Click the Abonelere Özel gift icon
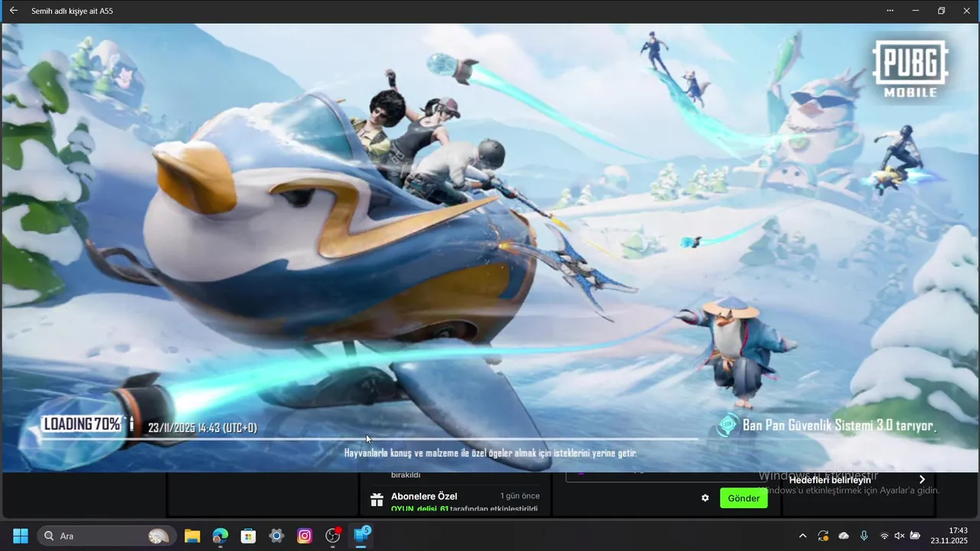980x551 pixels. 377,500
